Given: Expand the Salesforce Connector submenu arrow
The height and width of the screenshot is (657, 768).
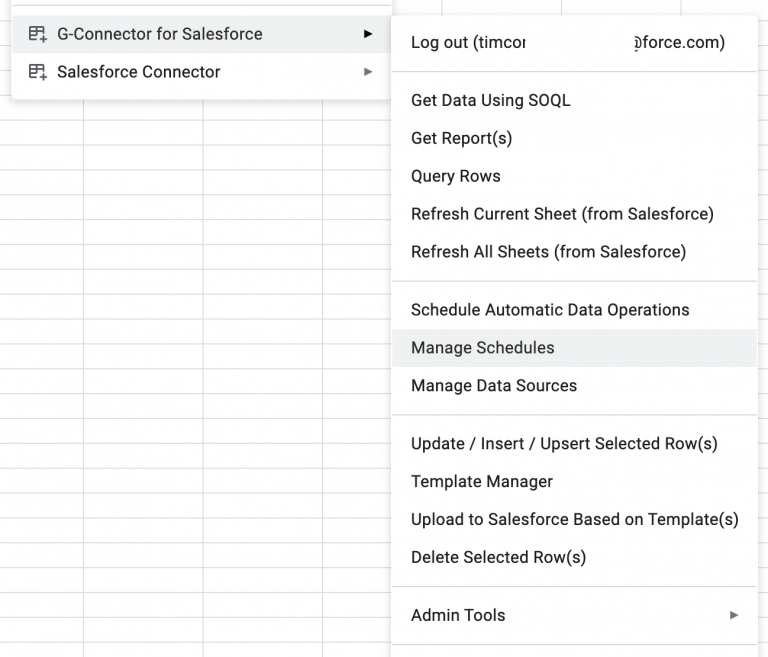Looking at the screenshot, I should click(x=368, y=72).
